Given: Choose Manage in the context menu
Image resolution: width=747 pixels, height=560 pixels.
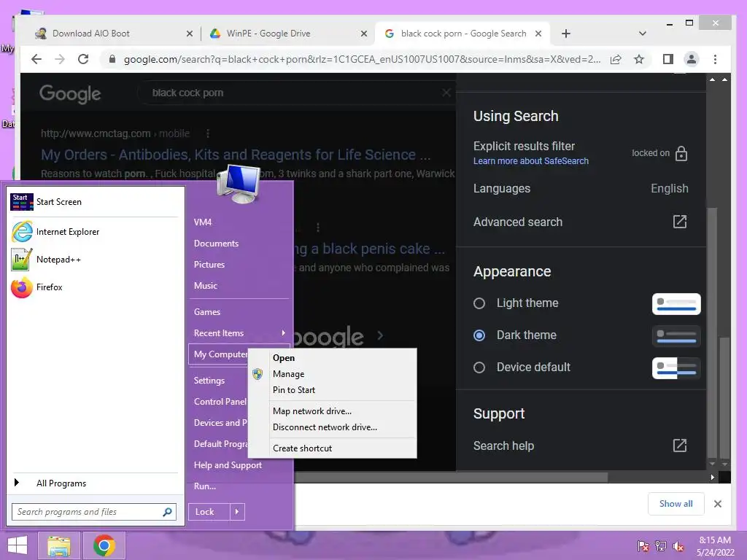Looking at the screenshot, I should coord(289,374).
